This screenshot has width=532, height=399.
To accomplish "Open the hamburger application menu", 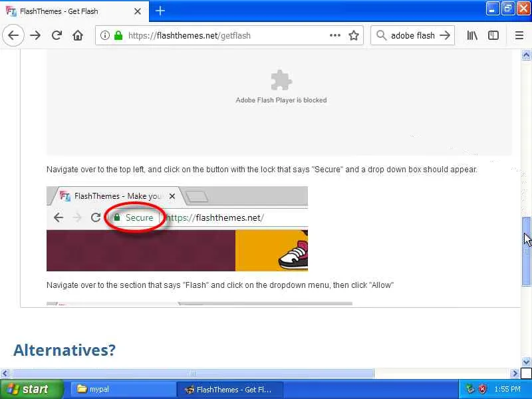I will point(519,35).
